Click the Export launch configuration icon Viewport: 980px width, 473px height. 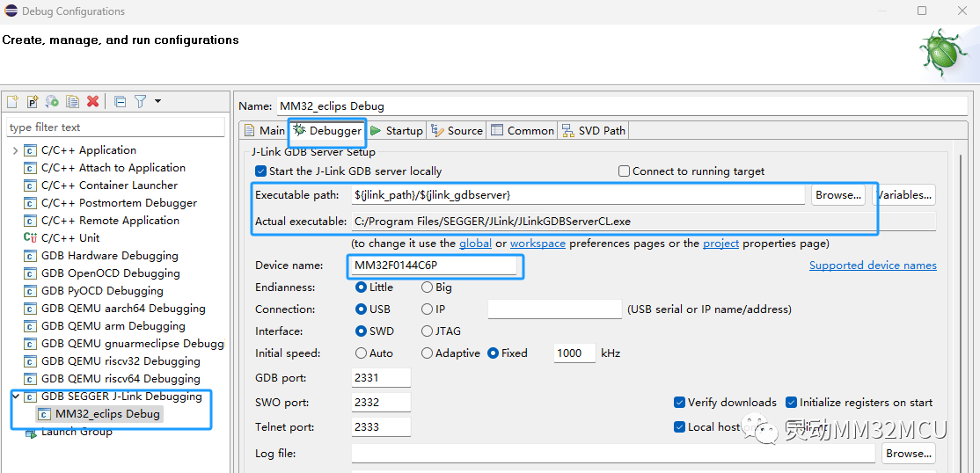53,102
